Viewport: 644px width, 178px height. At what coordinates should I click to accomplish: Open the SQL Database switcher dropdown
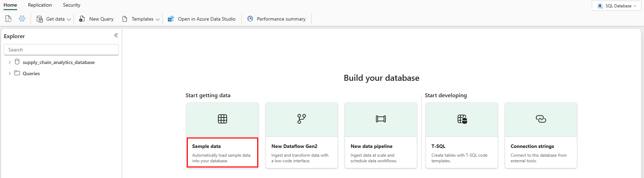coord(616,6)
